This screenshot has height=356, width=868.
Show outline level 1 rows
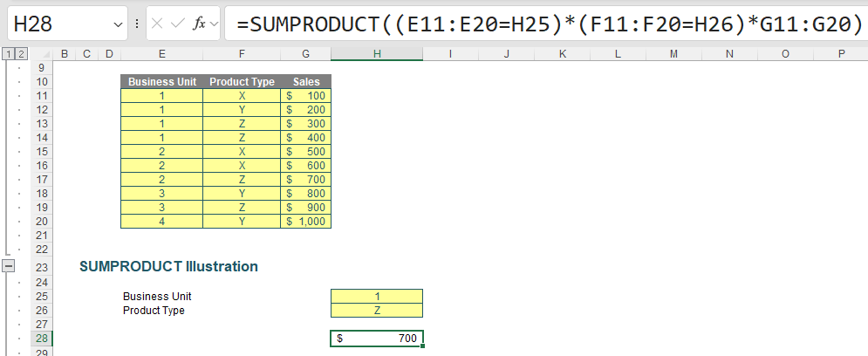[x=9, y=54]
